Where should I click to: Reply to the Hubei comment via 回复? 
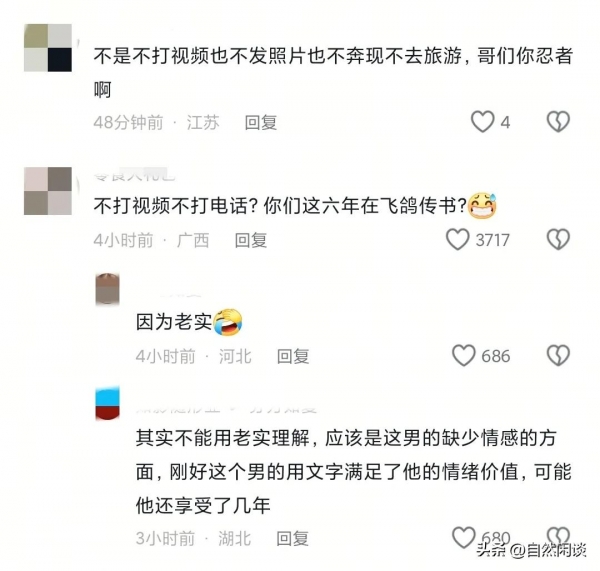point(292,538)
